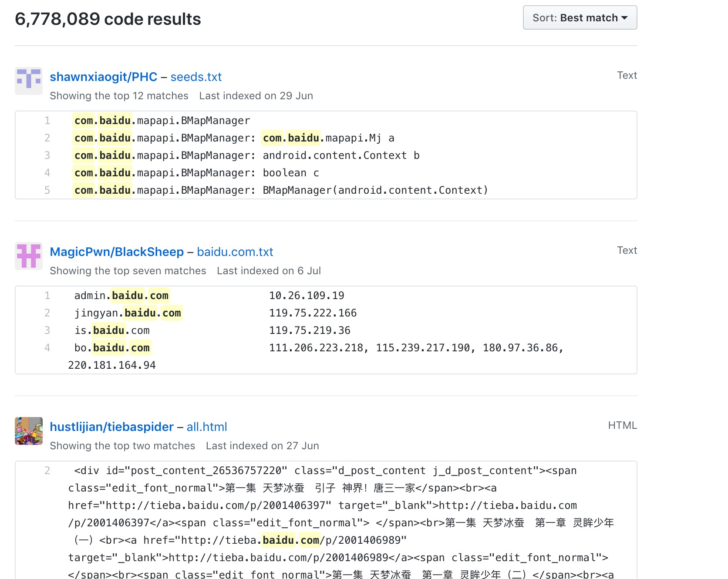This screenshot has width=728, height=579.
Task: Click 'boolean c' code text
Action: [x=291, y=173]
